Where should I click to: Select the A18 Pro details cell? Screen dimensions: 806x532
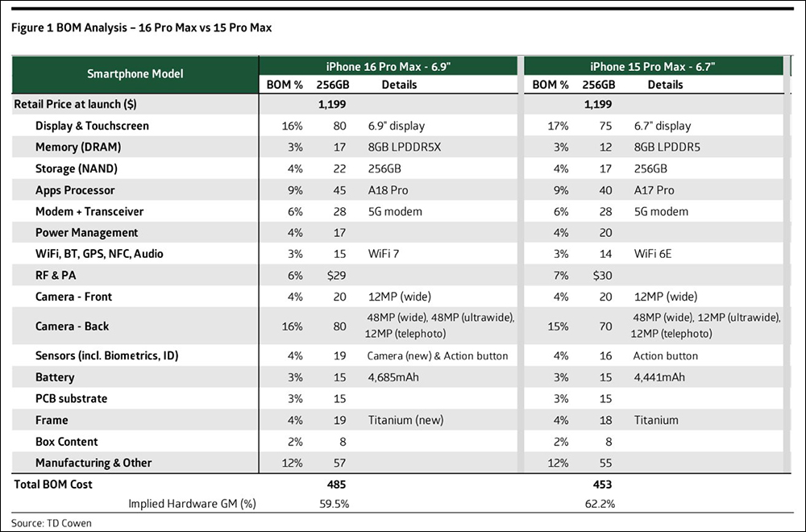(x=388, y=190)
